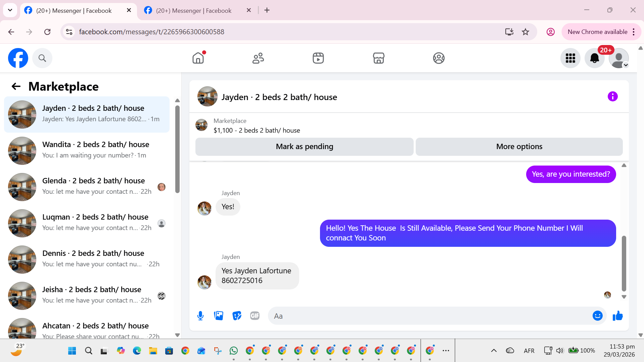The width and height of the screenshot is (644, 362).
Task: Open the Facebook search icon
Action: pyautogui.click(x=42, y=58)
